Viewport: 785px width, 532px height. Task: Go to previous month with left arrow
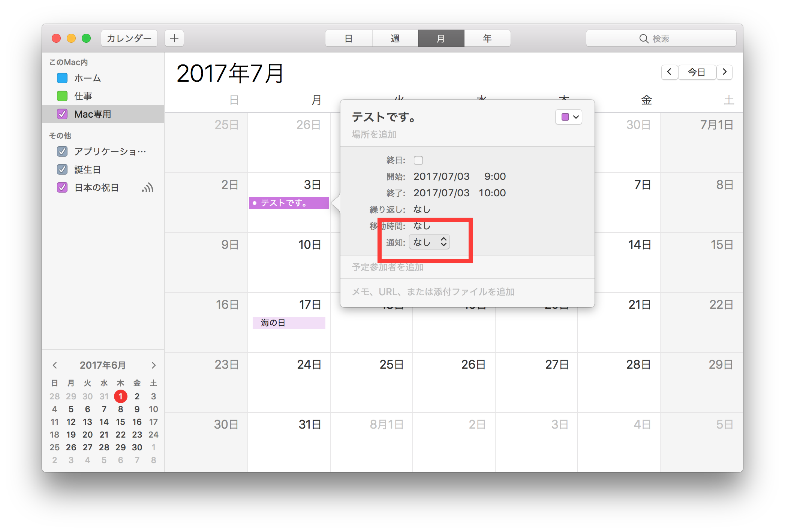coord(669,72)
